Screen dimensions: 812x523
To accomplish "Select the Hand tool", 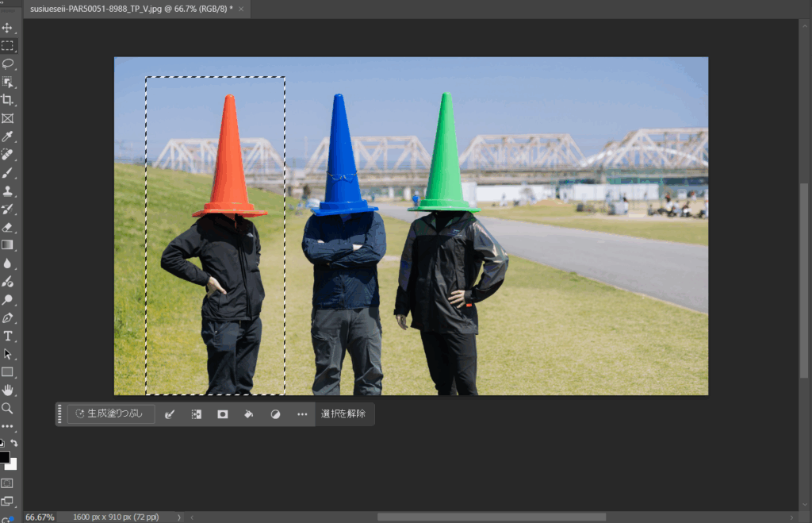I will point(7,390).
